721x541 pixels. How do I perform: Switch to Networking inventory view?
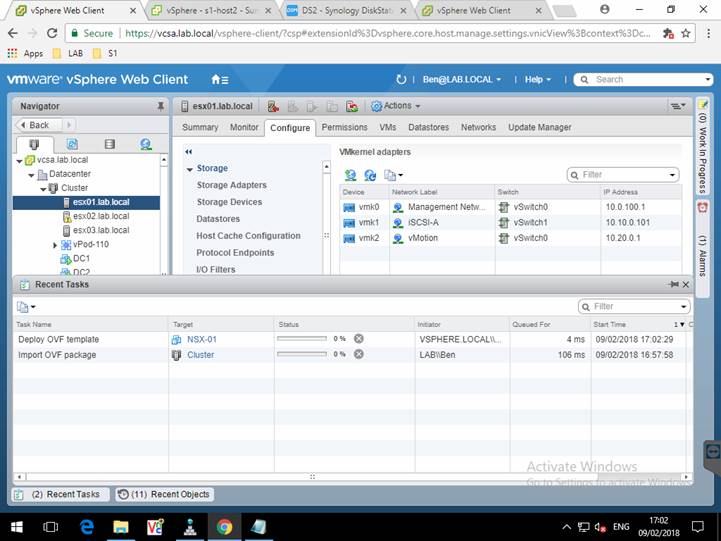146,144
